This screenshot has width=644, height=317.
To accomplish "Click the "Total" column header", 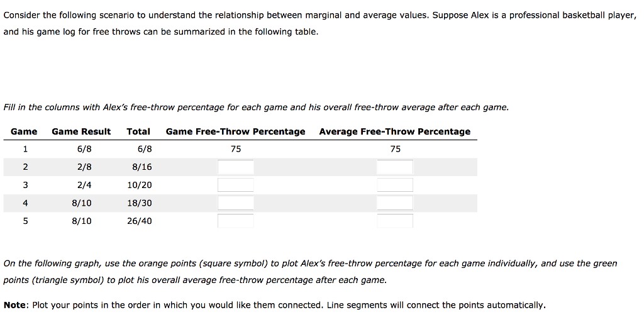I will (x=138, y=131).
